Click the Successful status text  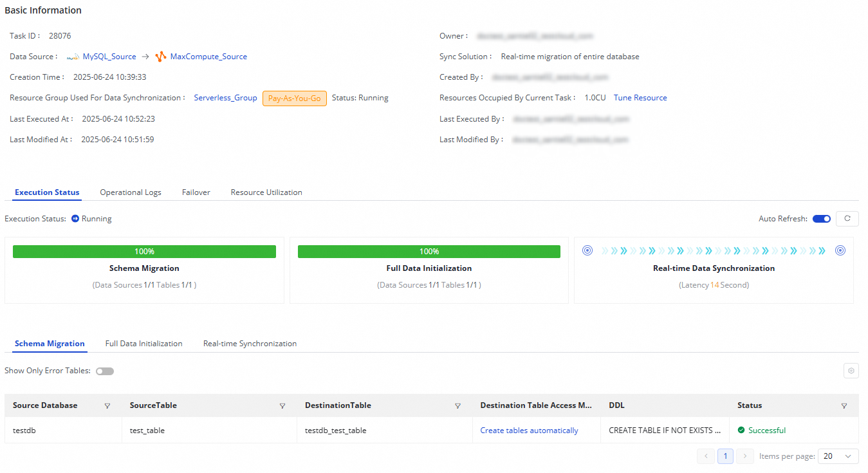[767, 431]
